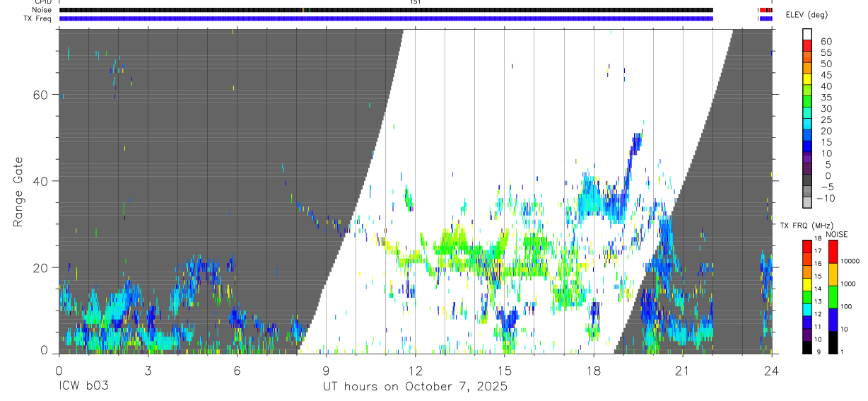Click the '18' tick label on the UT hours axis
868x401 pixels.
coord(593,370)
